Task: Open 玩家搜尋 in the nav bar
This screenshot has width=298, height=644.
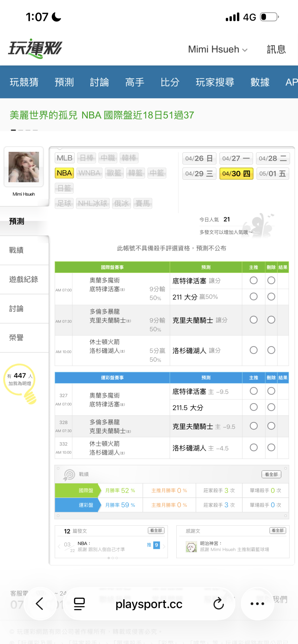Action: tap(215, 82)
